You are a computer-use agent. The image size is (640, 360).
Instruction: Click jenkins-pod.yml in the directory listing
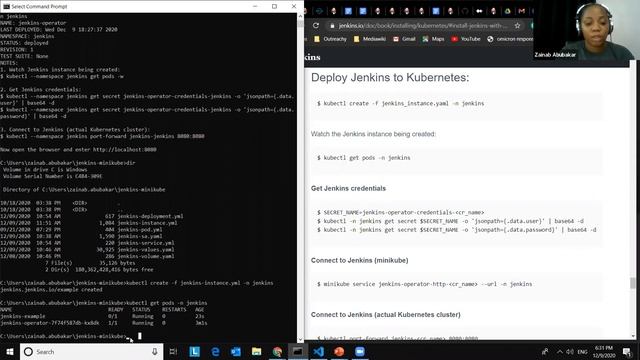click(x=140, y=229)
